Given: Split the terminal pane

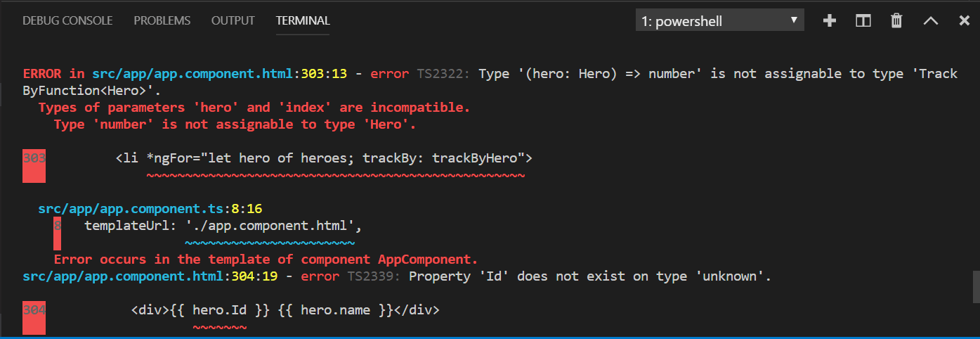Looking at the screenshot, I should [863, 21].
